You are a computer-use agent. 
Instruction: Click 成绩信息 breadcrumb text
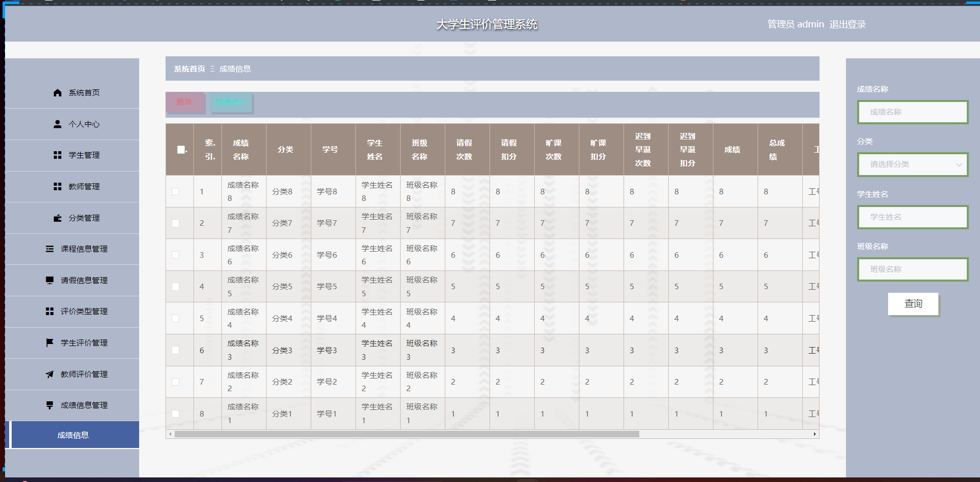click(x=235, y=69)
